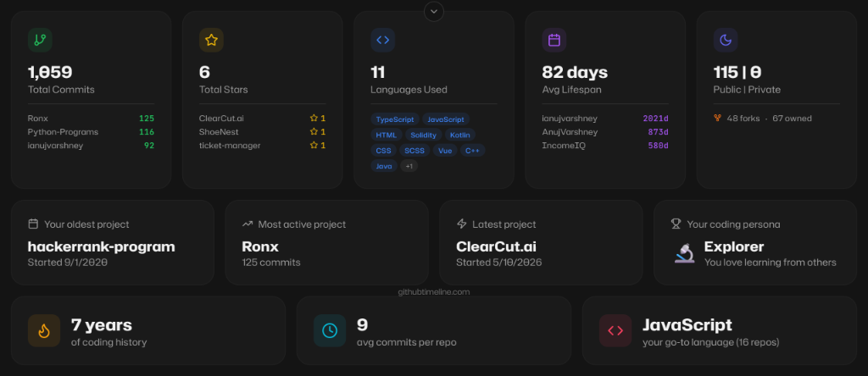Open the githubtimeline.com link
Viewport: 868px width, 376px height.
(434, 292)
